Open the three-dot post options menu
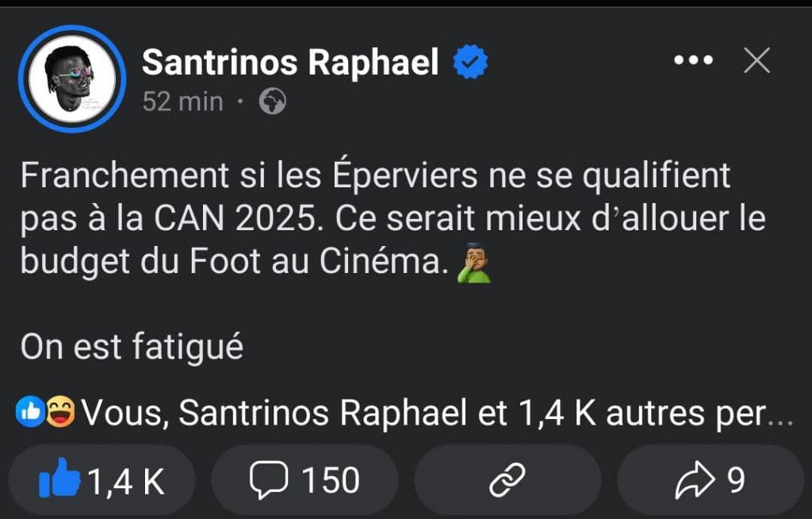 point(692,61)
